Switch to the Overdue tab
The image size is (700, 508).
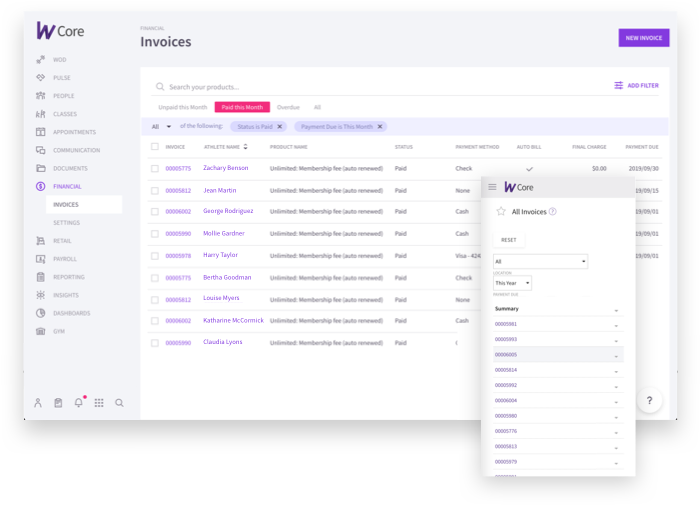pyautogui.click(x=288, y=107)
